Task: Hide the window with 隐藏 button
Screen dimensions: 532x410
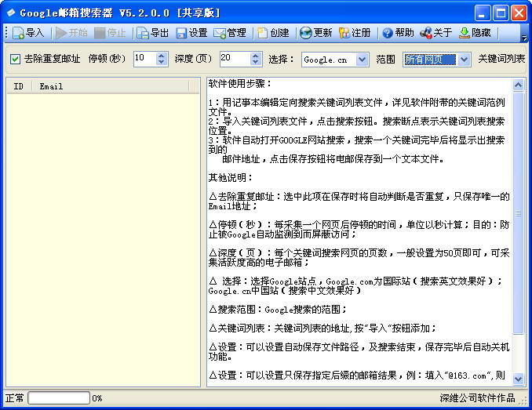Action: [x=475, y=33]
